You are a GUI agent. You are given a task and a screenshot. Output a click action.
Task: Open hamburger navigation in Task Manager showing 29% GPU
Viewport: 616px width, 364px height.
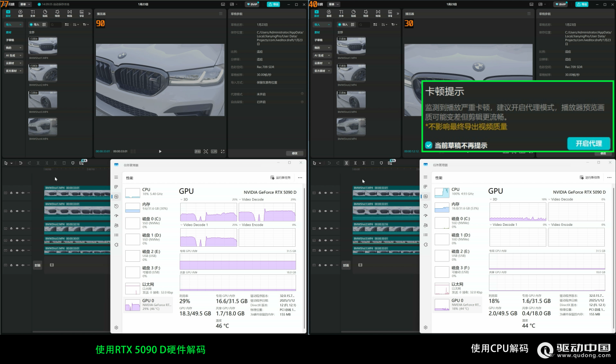coord(116,178)
